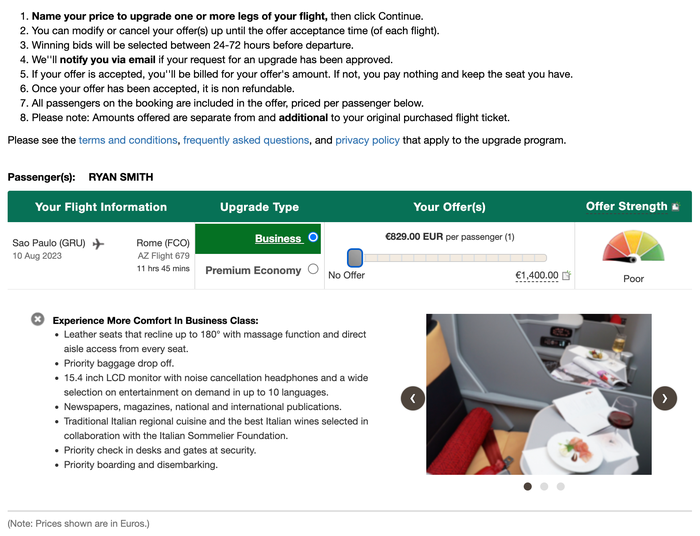Image resolution: width=700 pixels, height=536 pixels.
Task: Close the Business Class comfort details panel
Action: click(x=38, y=319)
